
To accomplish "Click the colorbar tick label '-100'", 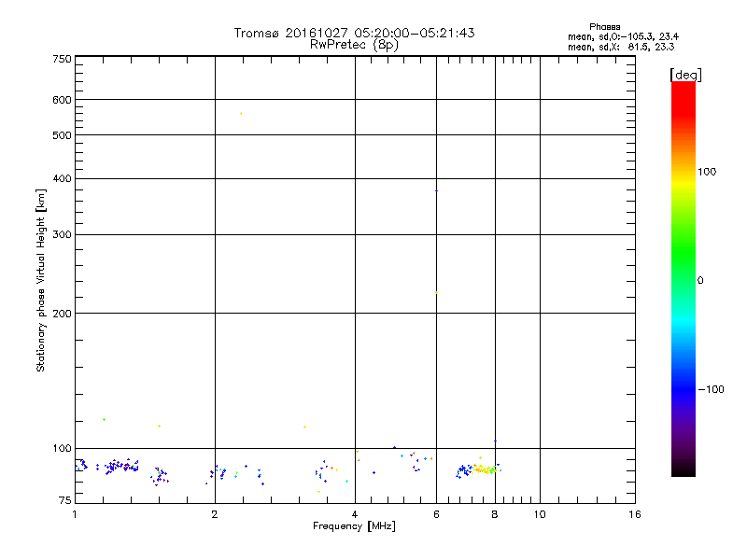I will (x=711, y=389).
